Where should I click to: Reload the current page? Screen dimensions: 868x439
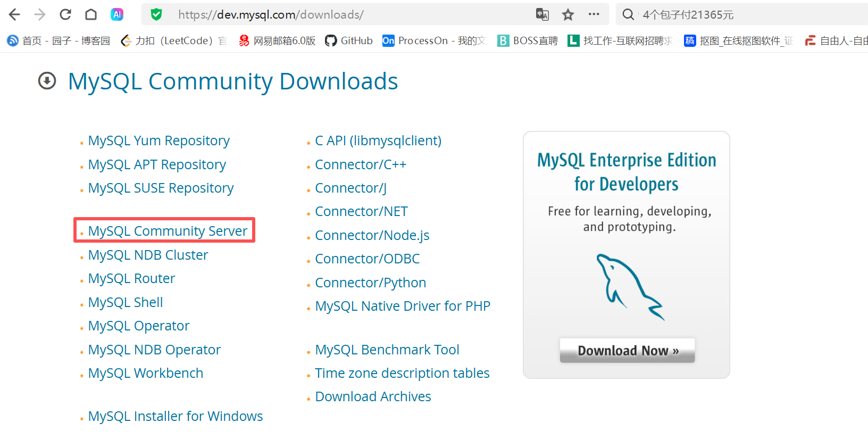point(65,14)
